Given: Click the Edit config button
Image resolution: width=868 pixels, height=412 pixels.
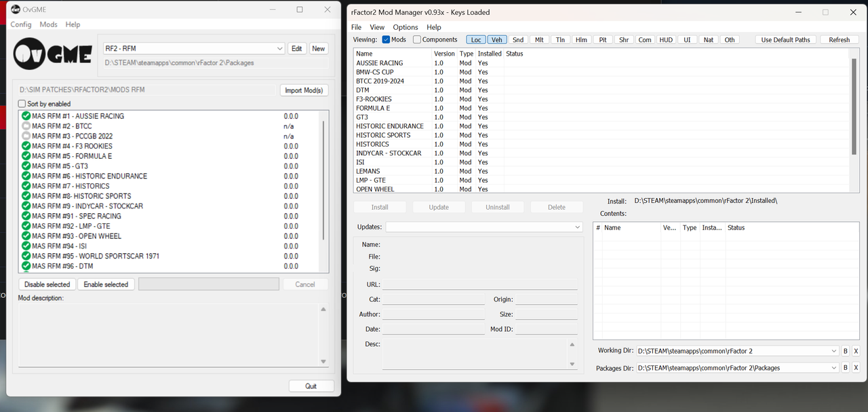Looking at the screenshot, I should point(297,49).
